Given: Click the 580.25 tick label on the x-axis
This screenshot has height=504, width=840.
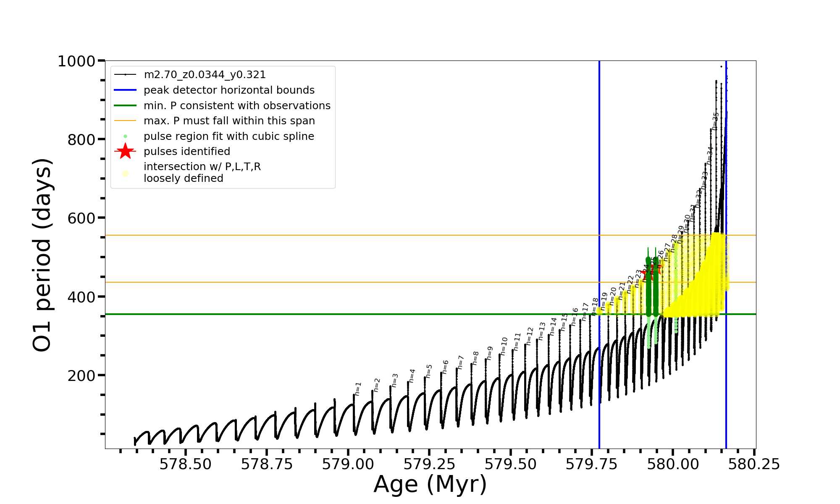Looking at the screenshot, I should [x=753, y=464].
